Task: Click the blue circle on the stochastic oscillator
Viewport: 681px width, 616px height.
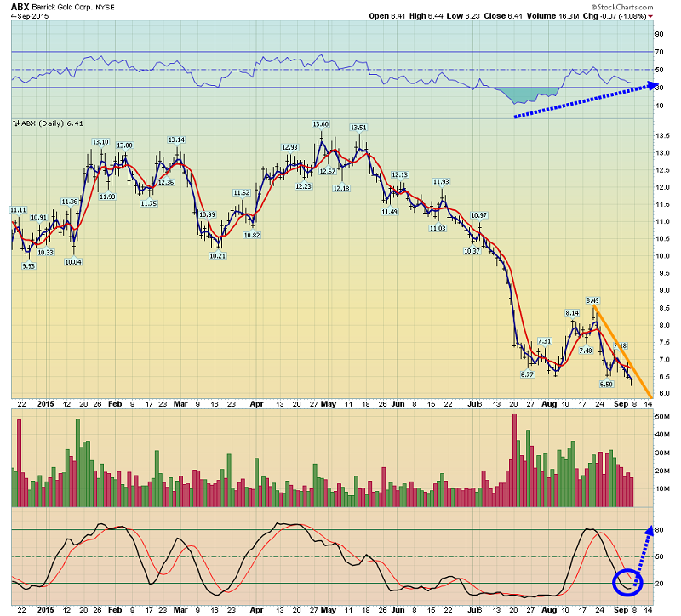Action: [x=627, y=582]
